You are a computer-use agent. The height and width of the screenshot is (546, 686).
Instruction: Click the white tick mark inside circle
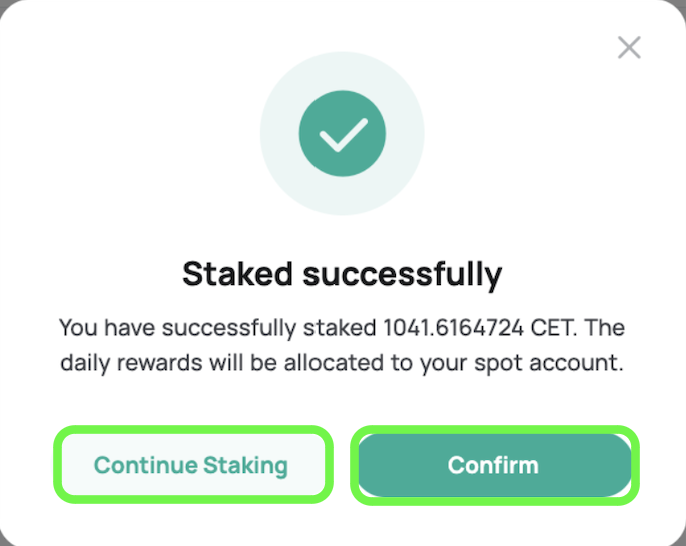[344, 135]
